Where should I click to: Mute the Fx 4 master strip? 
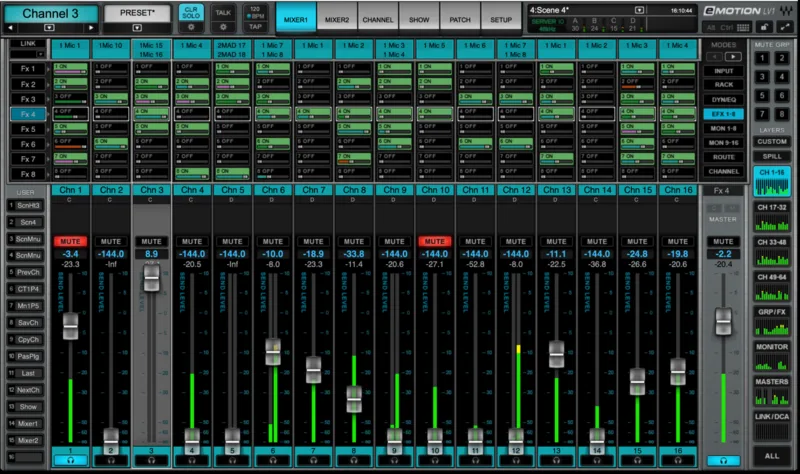click(723, 241)
